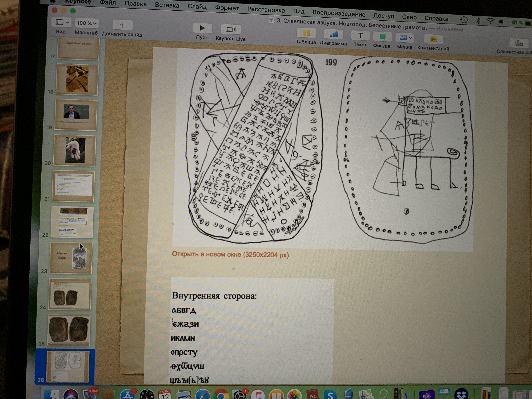
Task: Open the Справка menu
Action: (436, 18)
